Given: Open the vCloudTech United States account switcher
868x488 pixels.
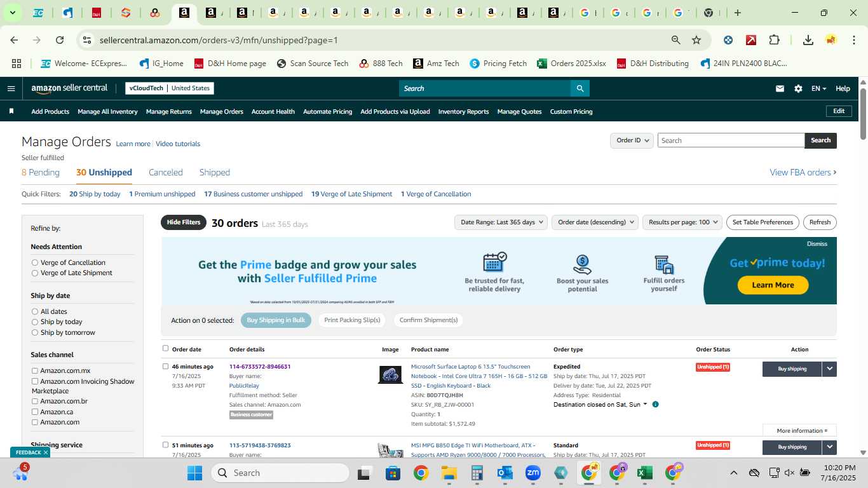Looking at the screenshot, I should (170, 88).
